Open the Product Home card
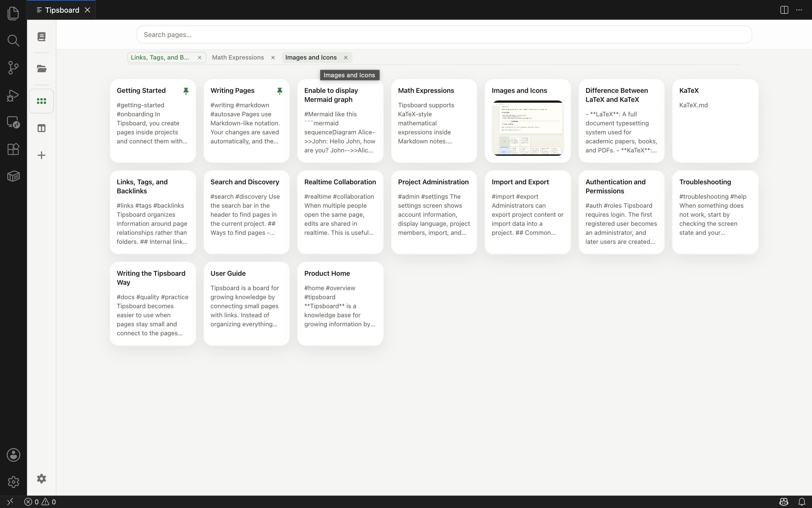The width and height of the screenshot is (812, 508). coord(340,304)
